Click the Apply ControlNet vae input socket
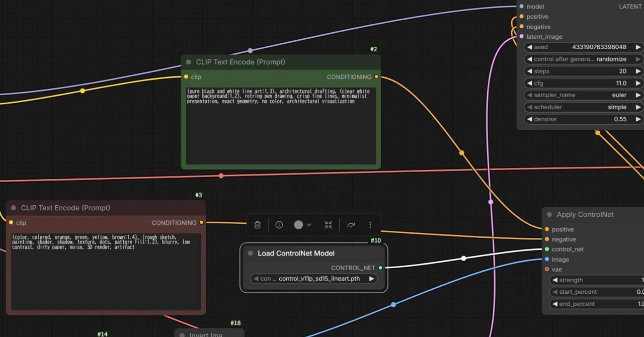The image size is (644, 337). (x=547, y=269)
